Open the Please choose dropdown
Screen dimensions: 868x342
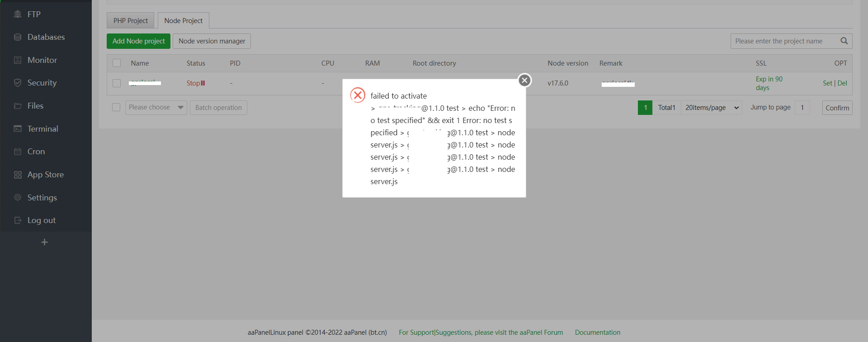coord(156,108)
